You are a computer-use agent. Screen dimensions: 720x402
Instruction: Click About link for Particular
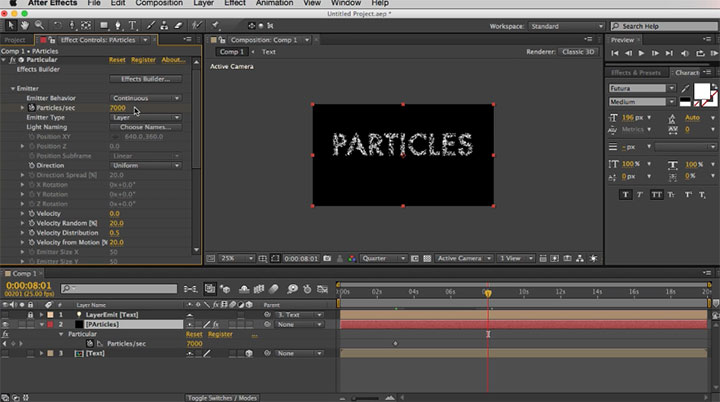point(174,60)
